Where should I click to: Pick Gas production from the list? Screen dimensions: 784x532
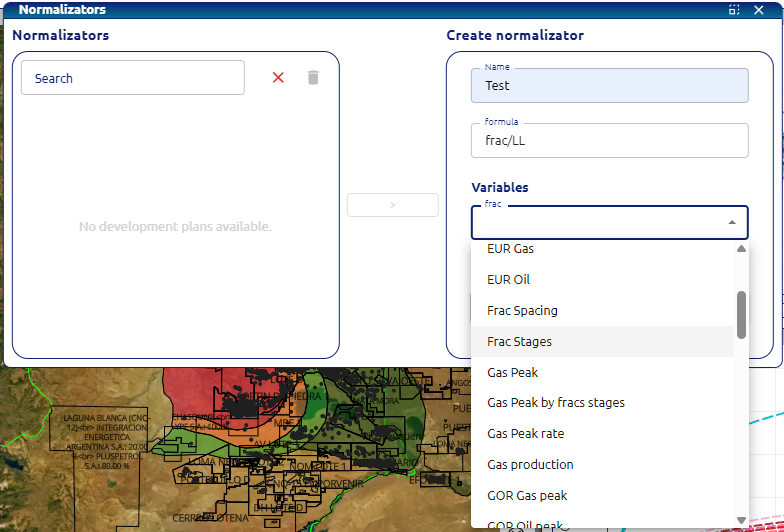530,465
